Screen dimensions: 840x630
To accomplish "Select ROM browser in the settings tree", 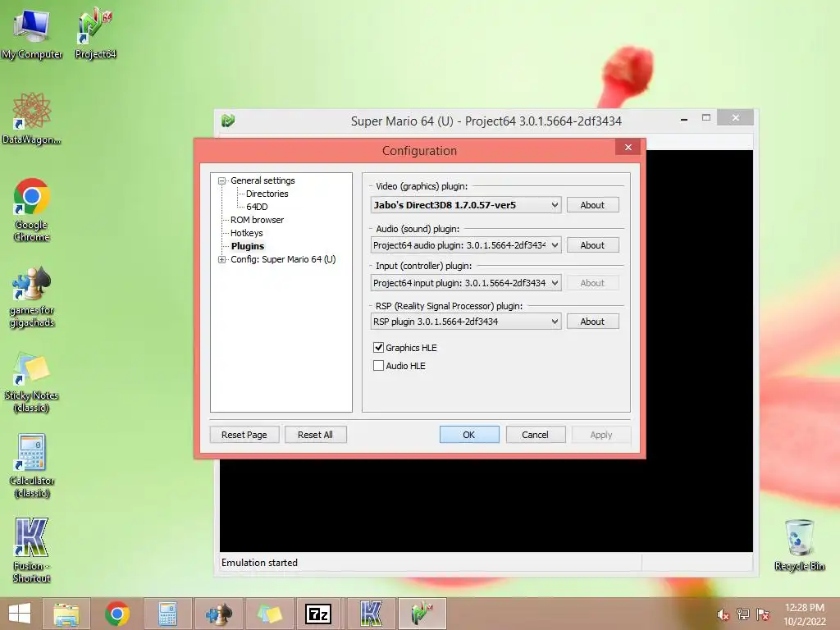I will (257, 220).
